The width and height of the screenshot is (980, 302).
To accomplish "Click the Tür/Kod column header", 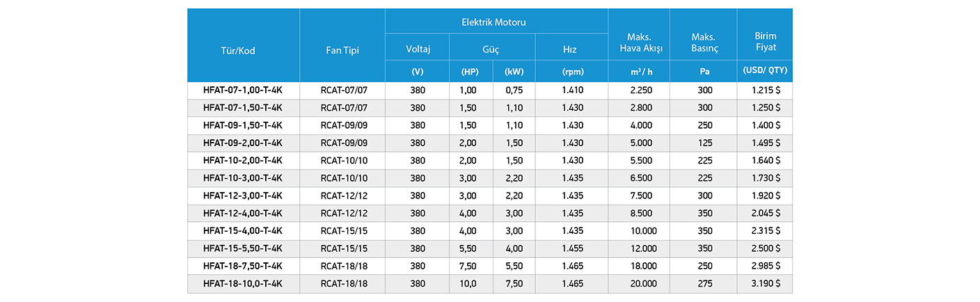I will coord(243,51).
